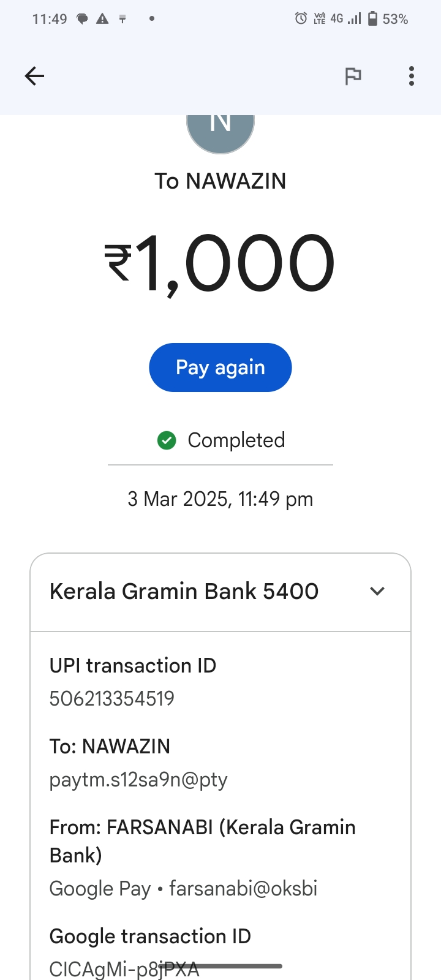441x980 pixels.
Task: Tap the battery status icon
Action: [372, 19]
